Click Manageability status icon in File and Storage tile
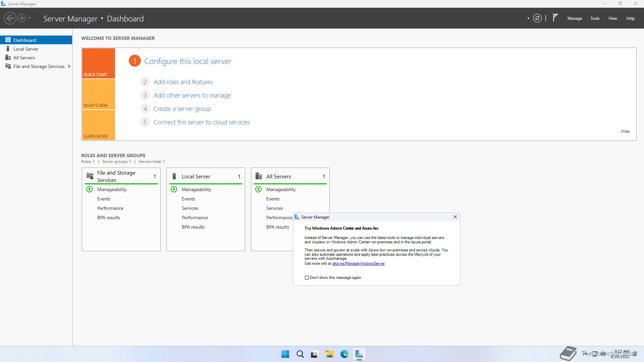Viewport: 644px width, 362px height. (x=90, y=189)
